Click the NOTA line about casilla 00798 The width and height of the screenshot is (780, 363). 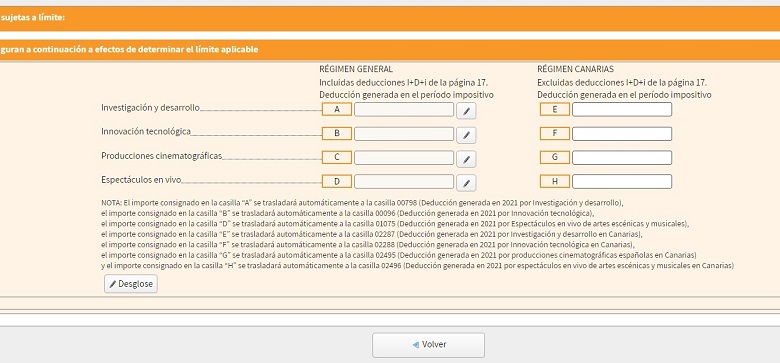[x=362, y=203]
